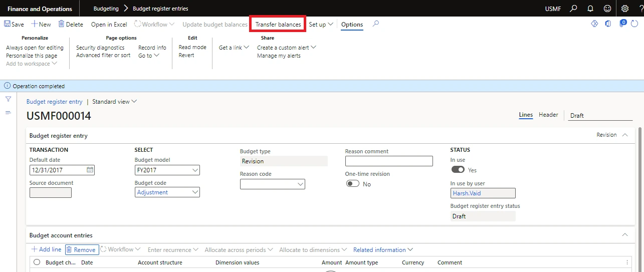This screenshot has width=644, height=272.
Task: Click the refresh page icon
Action: pyautogui.click(x=634, y=24)
